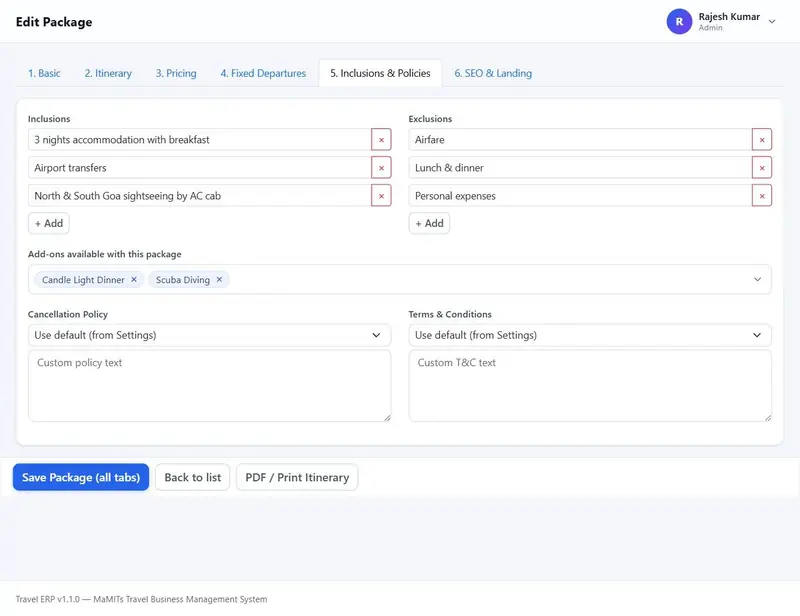Image resolution: width=800 pixels, height=616 pixels.
Task: Edit the 'Airport transfers' inclusion field
Action: 199,168
